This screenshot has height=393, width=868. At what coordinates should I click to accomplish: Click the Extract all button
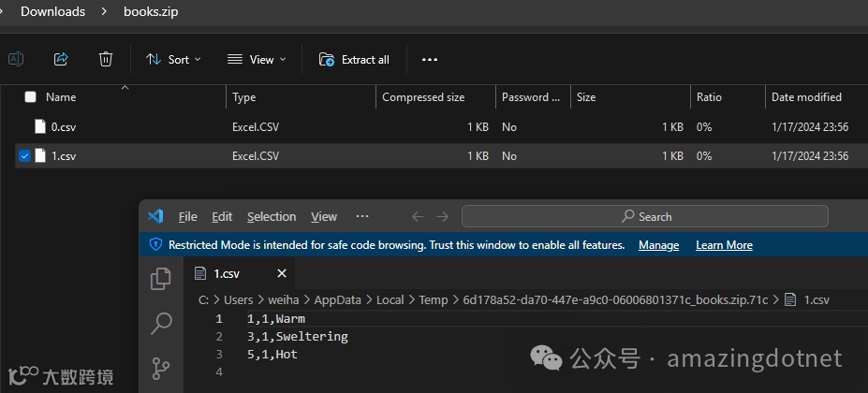pos(354,59)
